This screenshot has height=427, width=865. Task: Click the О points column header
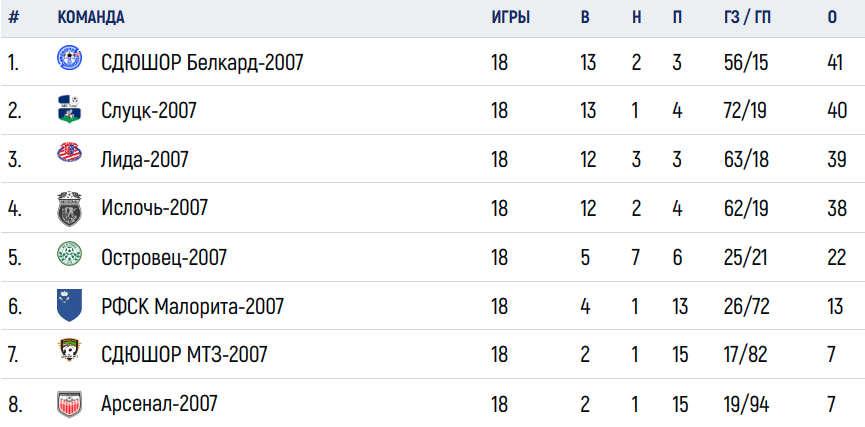832,18
